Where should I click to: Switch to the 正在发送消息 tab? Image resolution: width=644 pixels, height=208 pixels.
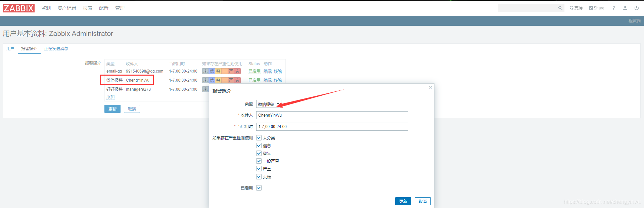56,49
